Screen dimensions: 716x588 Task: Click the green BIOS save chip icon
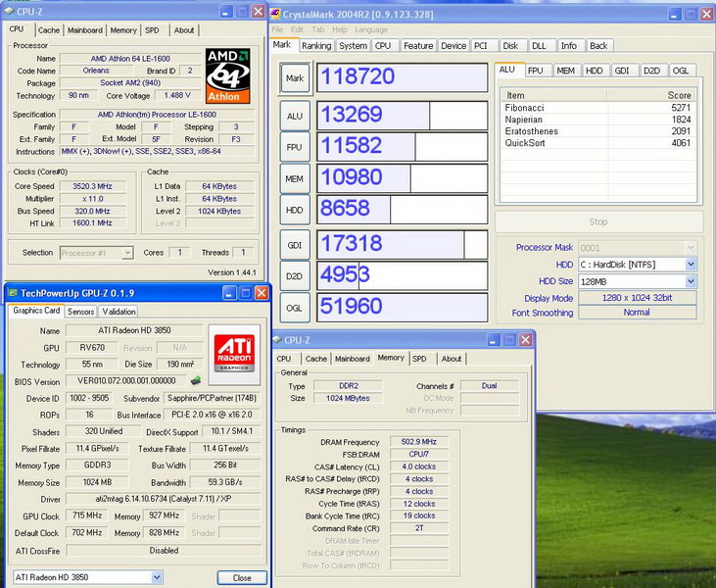point(196,380)
